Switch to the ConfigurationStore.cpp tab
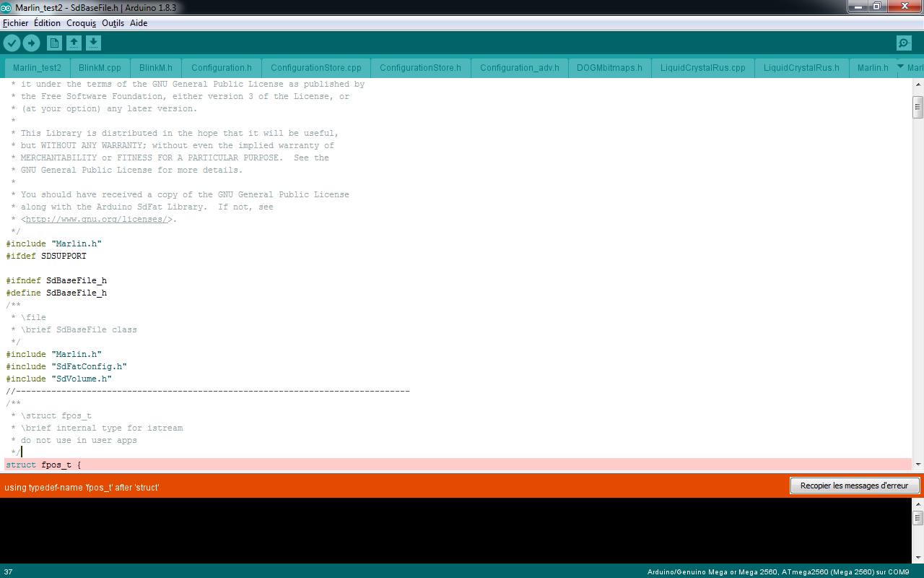Viewport: 924px width, 578px height. [316, 68]
